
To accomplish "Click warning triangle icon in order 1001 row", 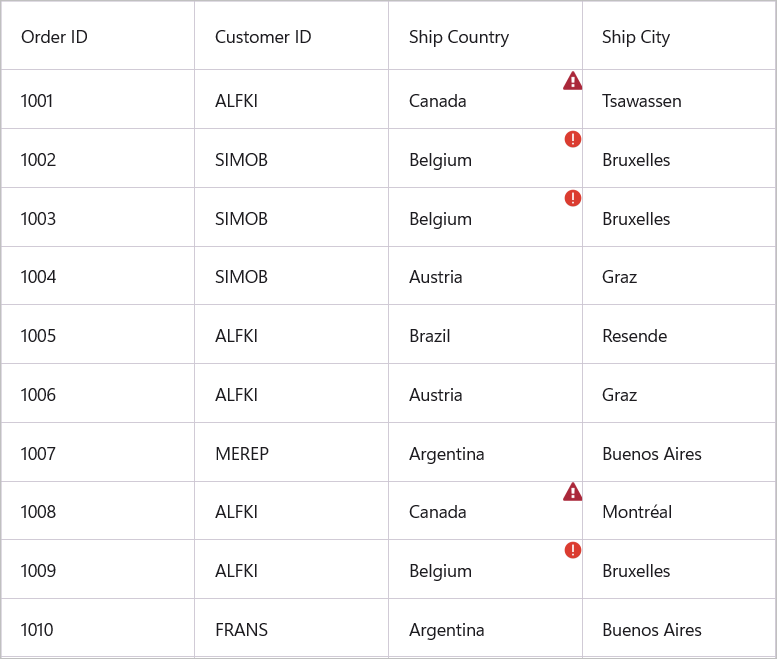I will tap(572, 81).
